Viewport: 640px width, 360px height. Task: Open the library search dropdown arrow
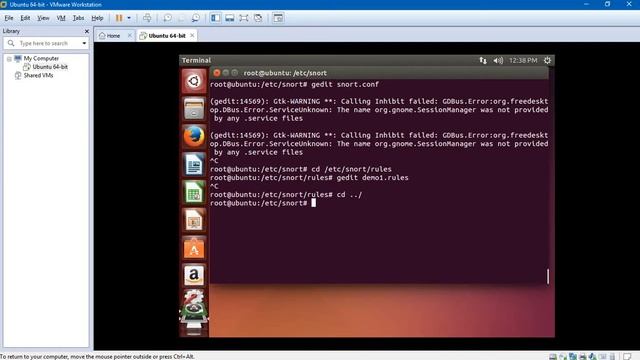point(84,43)
